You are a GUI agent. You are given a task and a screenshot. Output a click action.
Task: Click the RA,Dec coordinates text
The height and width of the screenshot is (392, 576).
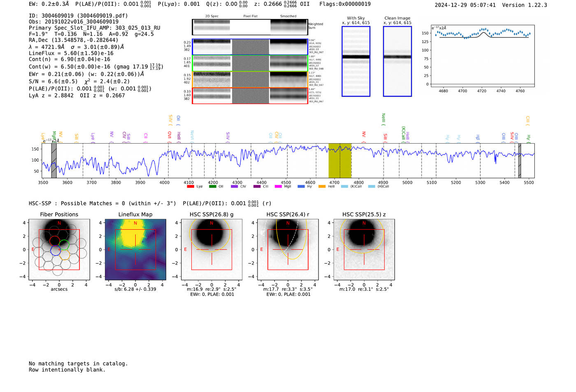73,40
